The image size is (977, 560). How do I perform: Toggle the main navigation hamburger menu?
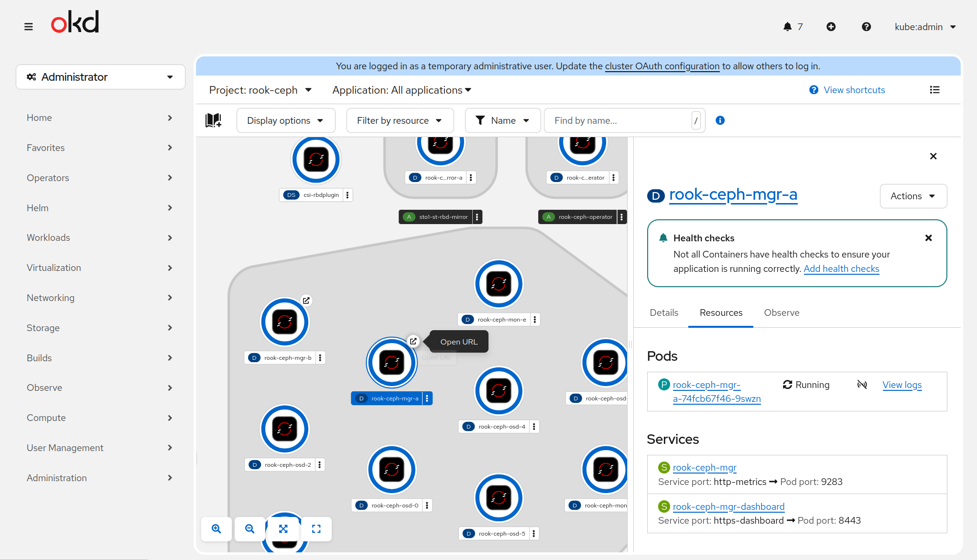29,27
